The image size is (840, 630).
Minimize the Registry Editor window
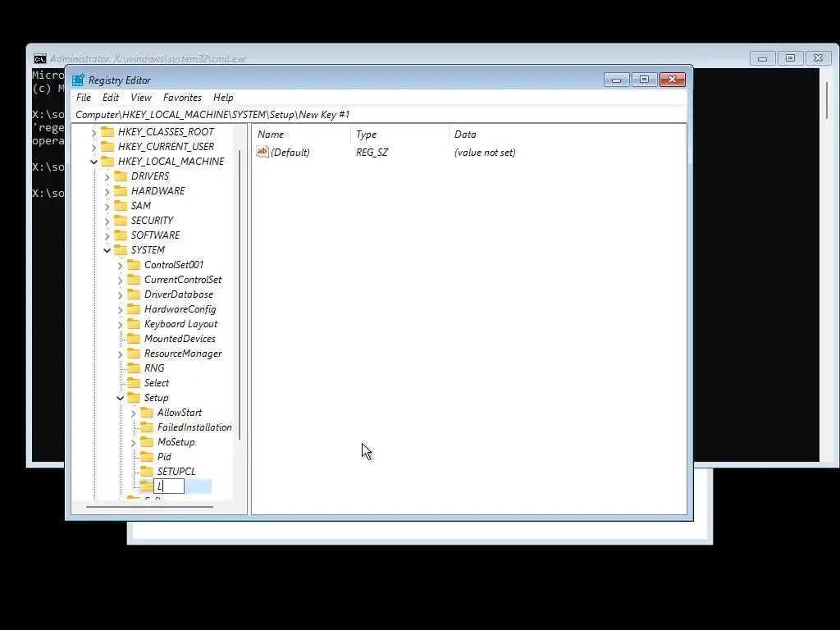pyautogui.click(x=616, y=80)
